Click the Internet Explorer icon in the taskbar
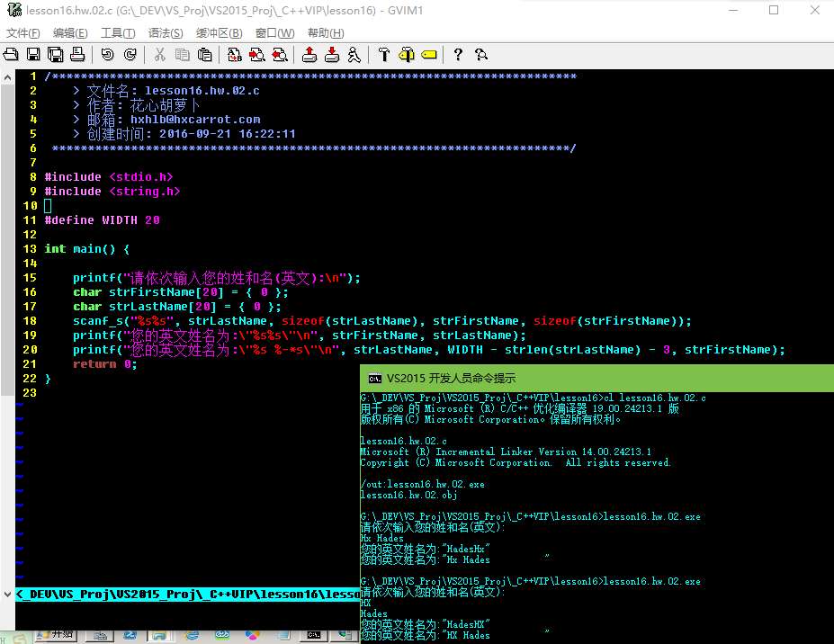Screen dimensions: 834x644 (192, 635)
